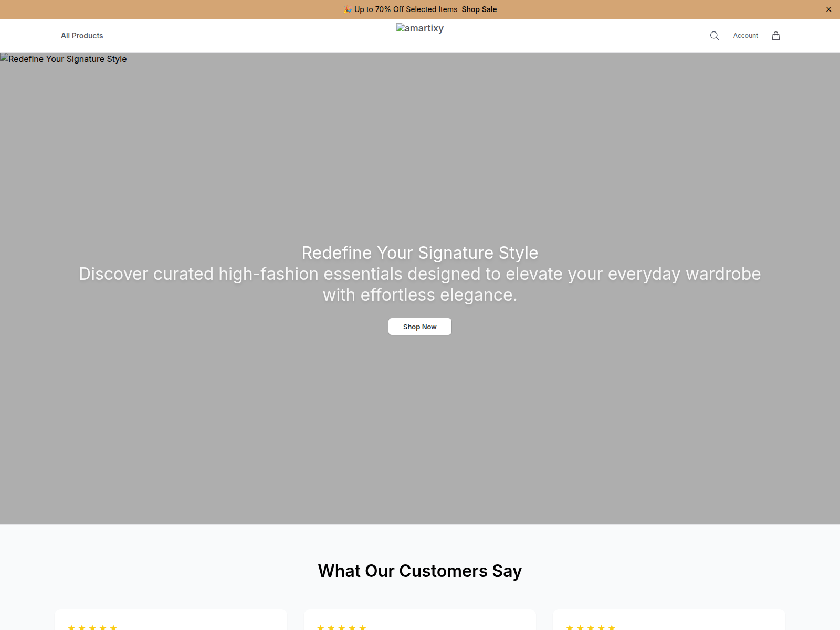Image resolution: width=840 pixels, height=630 pixels.
Task: Click the Redefine Your Signature Style heading
Action: tap(420, 253)
